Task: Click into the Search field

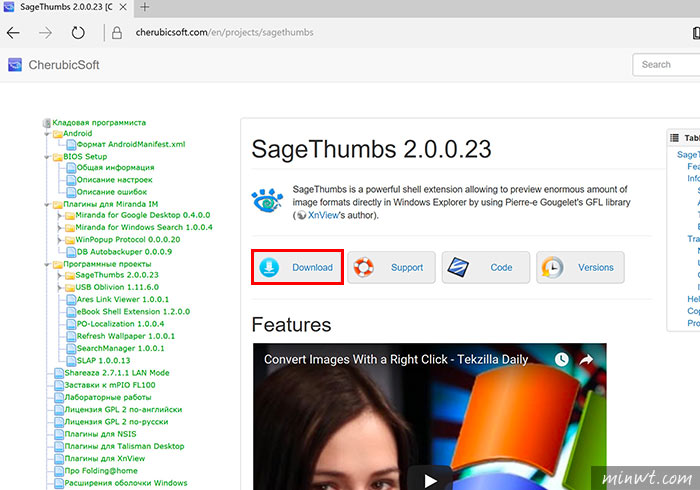Action: tap(666, 65)
